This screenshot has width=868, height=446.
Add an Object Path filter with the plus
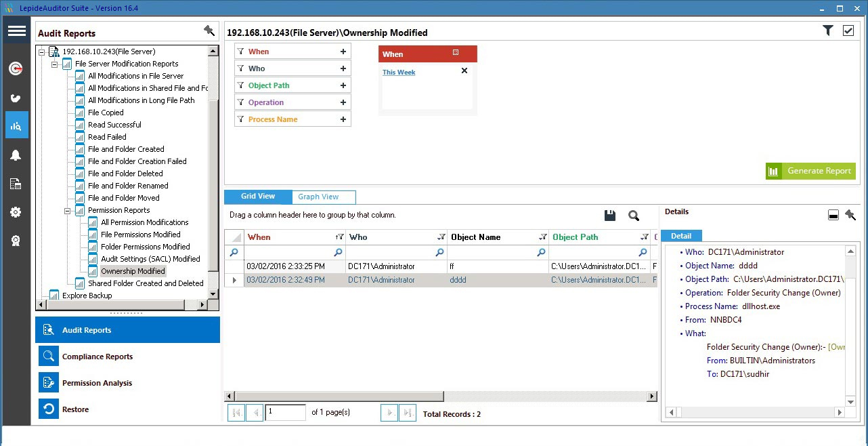[343, 85]
